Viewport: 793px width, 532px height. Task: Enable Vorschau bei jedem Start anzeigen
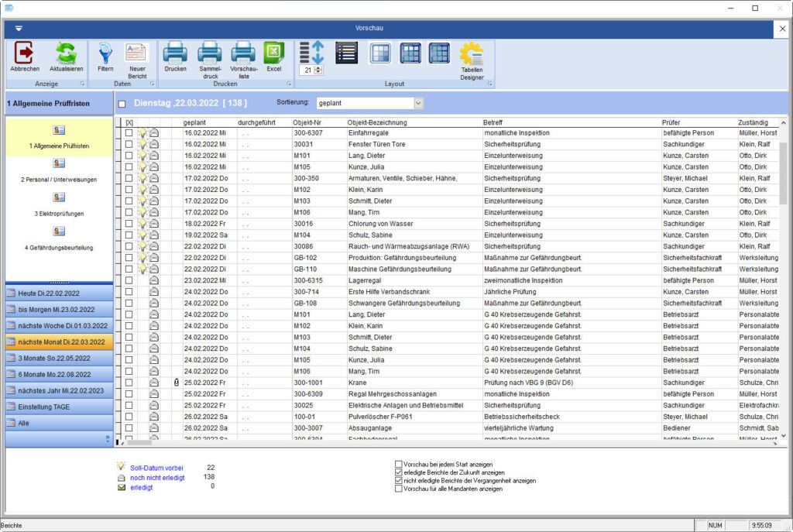[399, 465]
